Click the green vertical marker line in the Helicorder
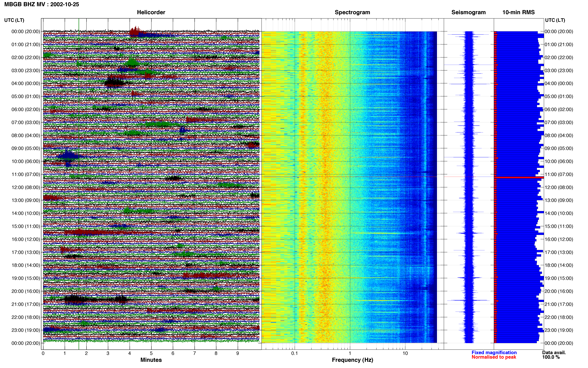The image size is (588, 368). click(x=79, y=184)
